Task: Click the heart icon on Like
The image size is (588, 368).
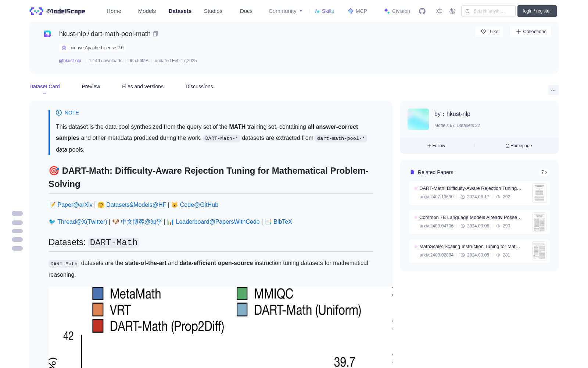Action: pyautogui.click(x=484, y=32)
